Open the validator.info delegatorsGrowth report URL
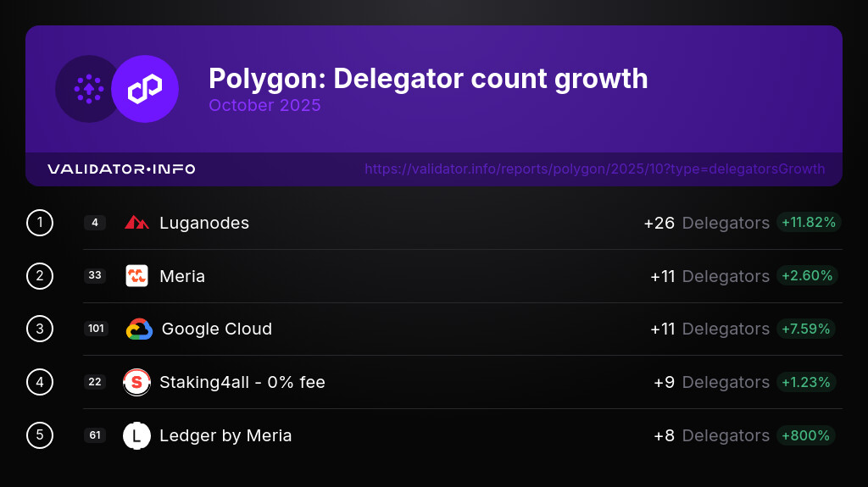868x487 pixels. (x=594, y=169)
